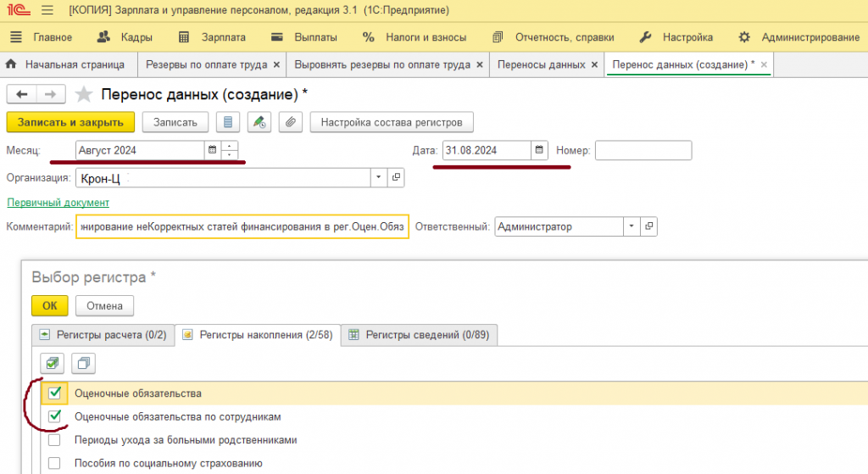Image resolution: width=868 pixels, height=474 pixels.
Task: Click the check all registers icon
Action: click(x=52, y=363)
